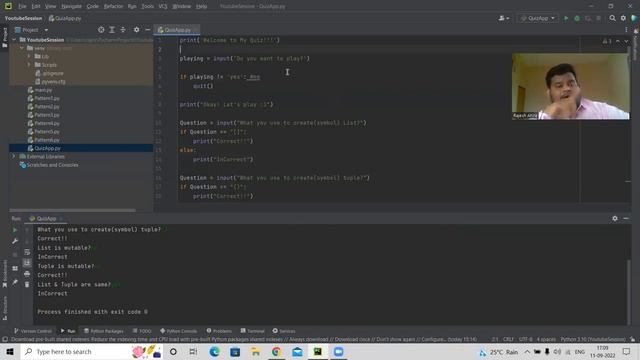Toggle Project tool window stripe button
The image size is (640, 360).
(x=4, y=38)
